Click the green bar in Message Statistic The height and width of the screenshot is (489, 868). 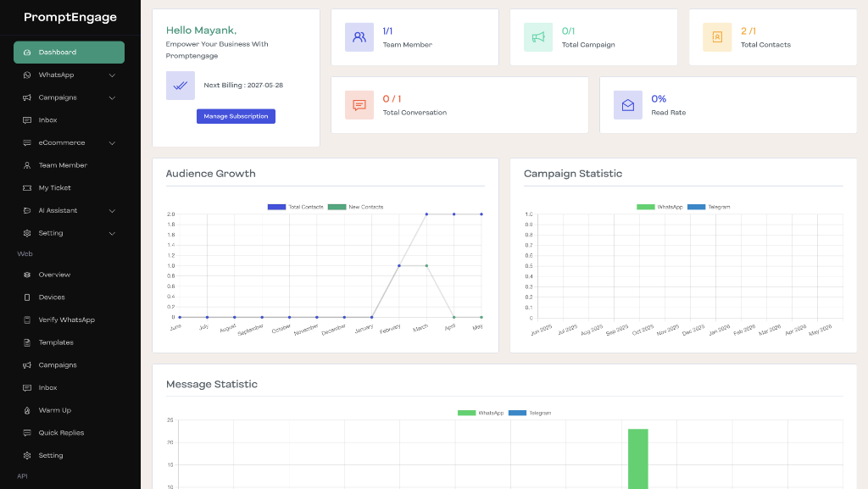click(x=637, y=458)
